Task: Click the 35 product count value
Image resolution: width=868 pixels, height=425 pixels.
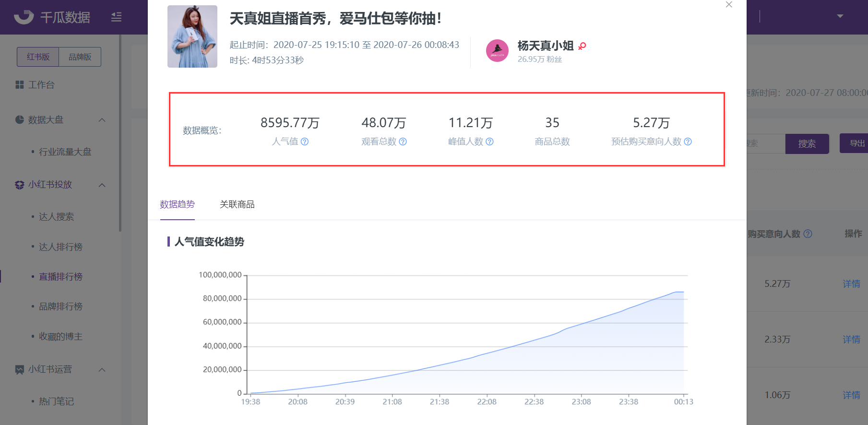Action: click(552, 123)
